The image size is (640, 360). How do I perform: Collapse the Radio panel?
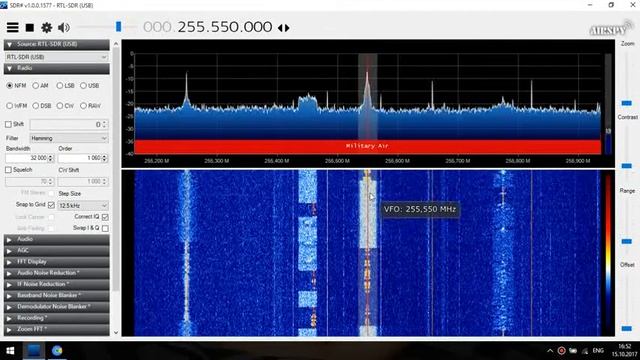57,68
